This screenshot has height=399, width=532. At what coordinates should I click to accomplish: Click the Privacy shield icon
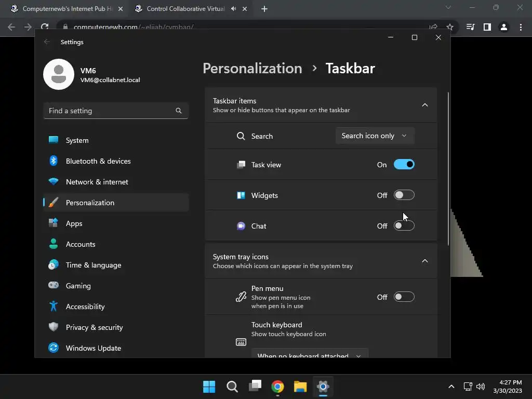54,327
